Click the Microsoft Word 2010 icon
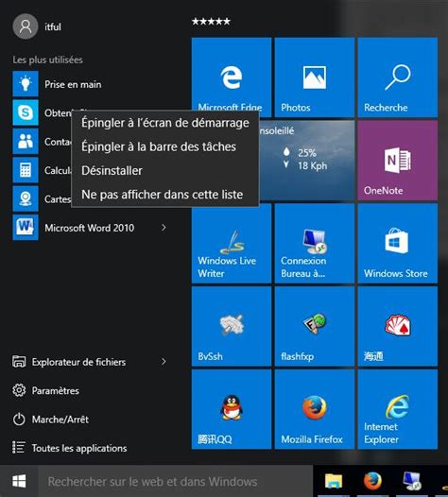The height and width of the screenshot is (497, 448). (26, 228)
